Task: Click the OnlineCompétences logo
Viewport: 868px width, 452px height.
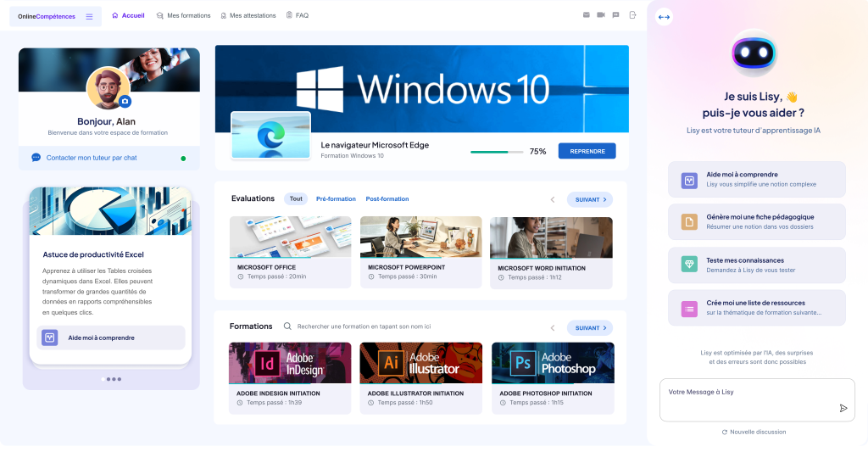Action: pos(47,17)
